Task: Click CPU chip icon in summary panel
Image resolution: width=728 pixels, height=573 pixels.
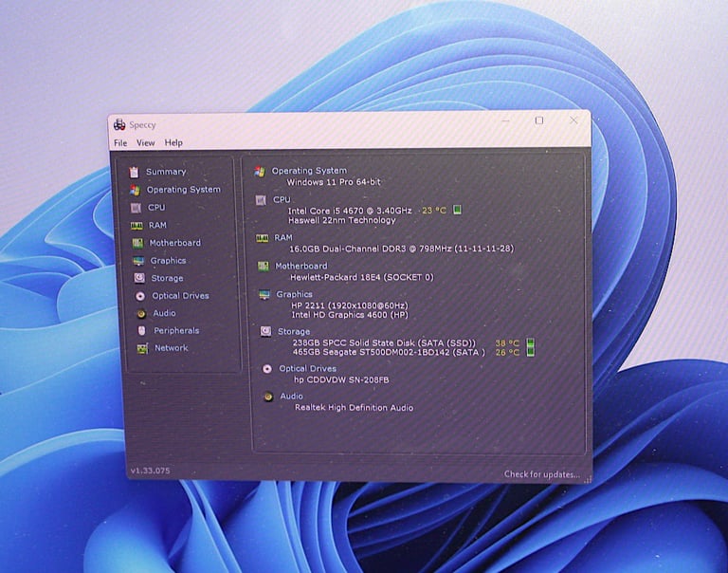Action: pos(261,200)
